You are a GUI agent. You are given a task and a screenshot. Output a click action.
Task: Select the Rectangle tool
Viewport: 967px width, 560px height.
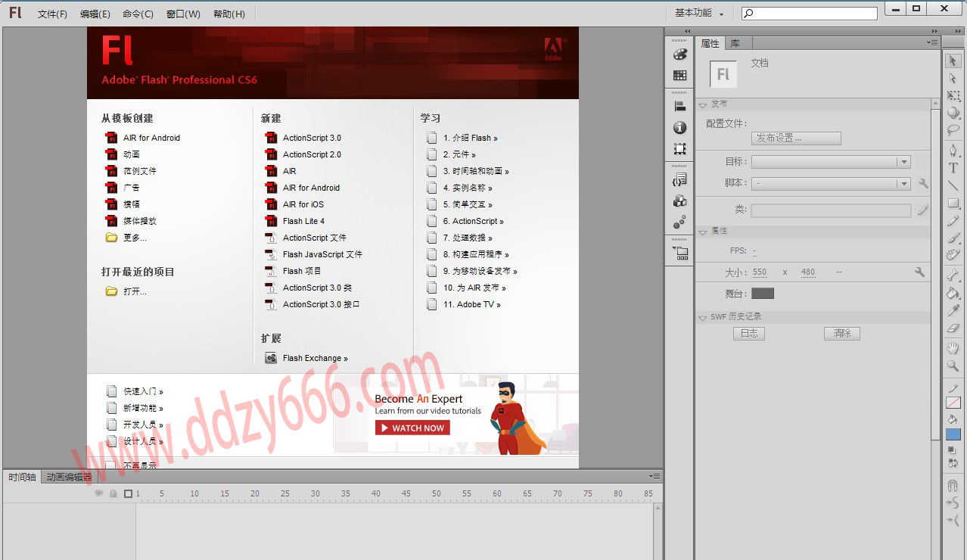tap(953, 203)
